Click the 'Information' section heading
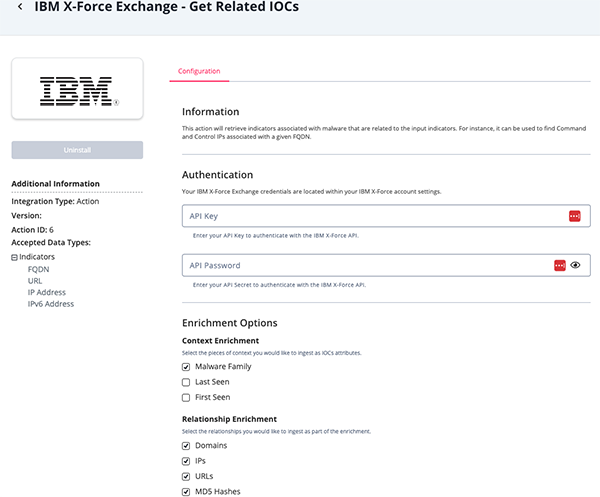 [x=210, y=112]
